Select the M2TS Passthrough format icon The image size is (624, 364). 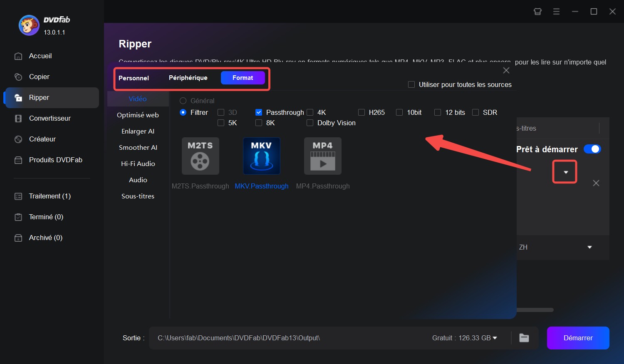click(x=200, y=156)
